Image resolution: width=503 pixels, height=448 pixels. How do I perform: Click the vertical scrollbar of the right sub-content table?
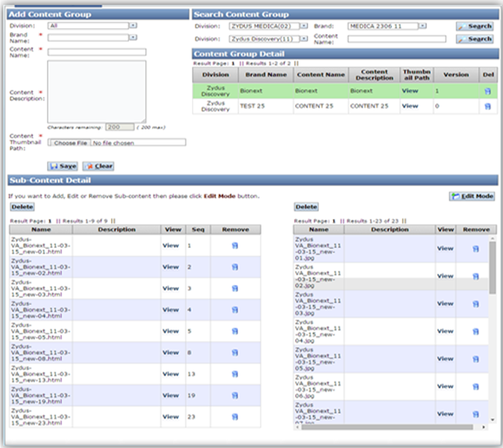click(x=492, y=334)
